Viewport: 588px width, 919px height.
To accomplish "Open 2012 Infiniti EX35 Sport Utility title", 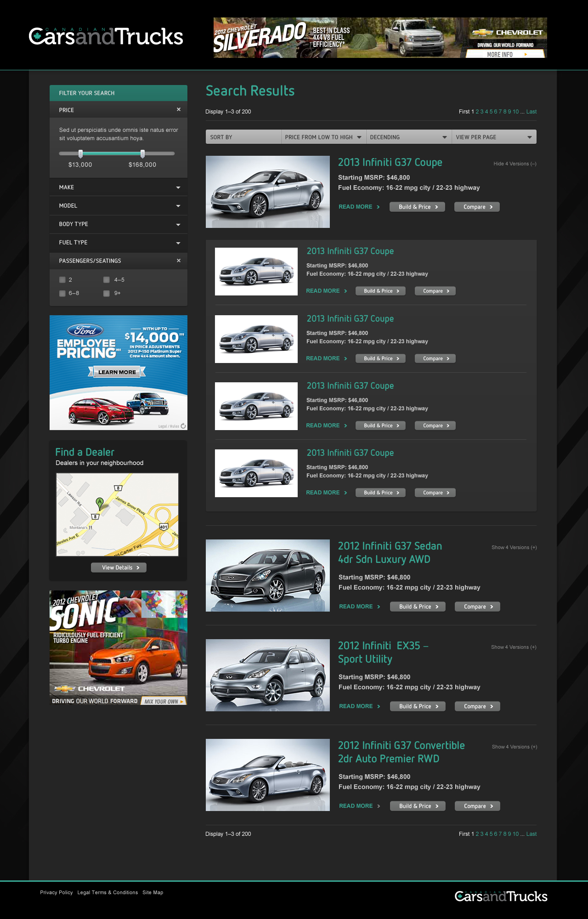I will coord(384,652).
